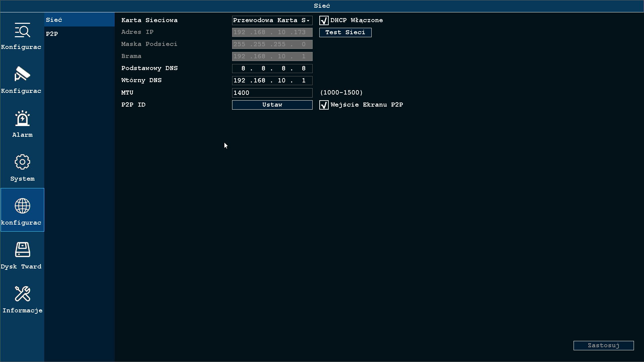Click the "Karta Sieciowa" label

click(150, 20)
